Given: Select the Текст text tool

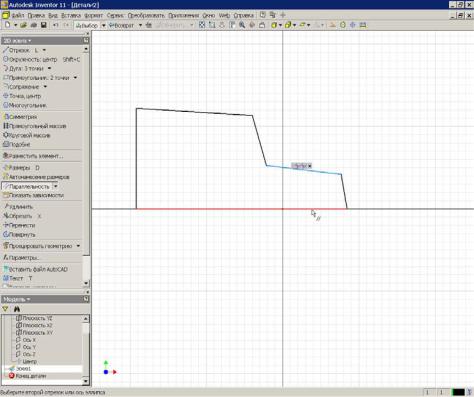Looking at the screenshot, I should point(17,278).
